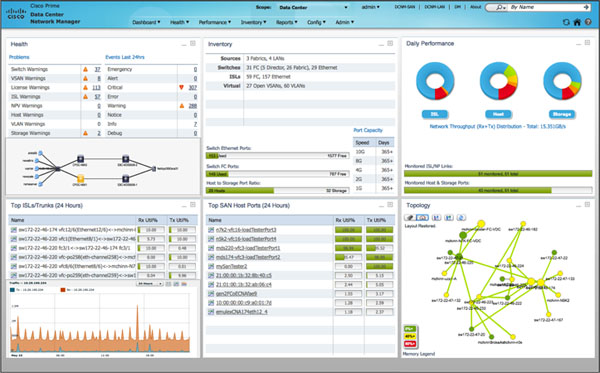The image size is (600, 373).
Task: Click the Host donut chart
Action: click(x=499, y=81)
